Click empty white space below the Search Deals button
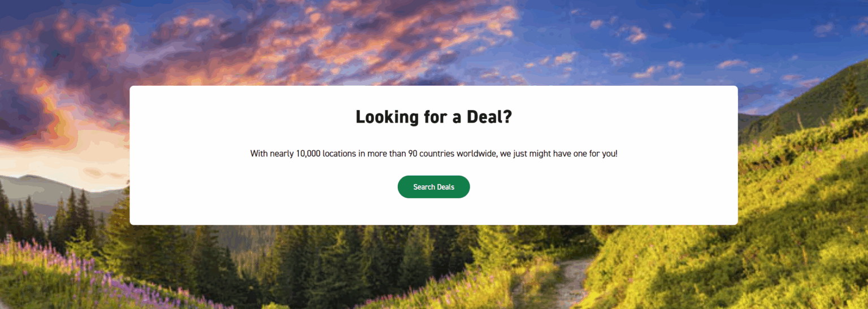Screen dimensions: 868x309 [x=433, y=212]
